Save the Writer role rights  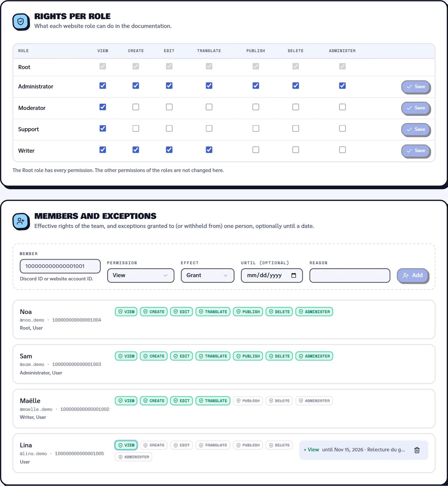pyautogui.click(x=416, y=151)
